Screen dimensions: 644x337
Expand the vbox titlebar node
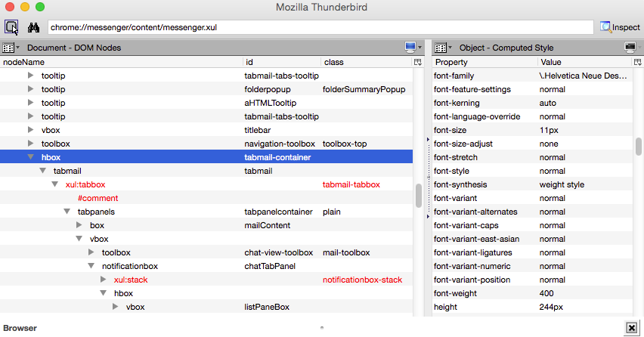click(30, 130)
